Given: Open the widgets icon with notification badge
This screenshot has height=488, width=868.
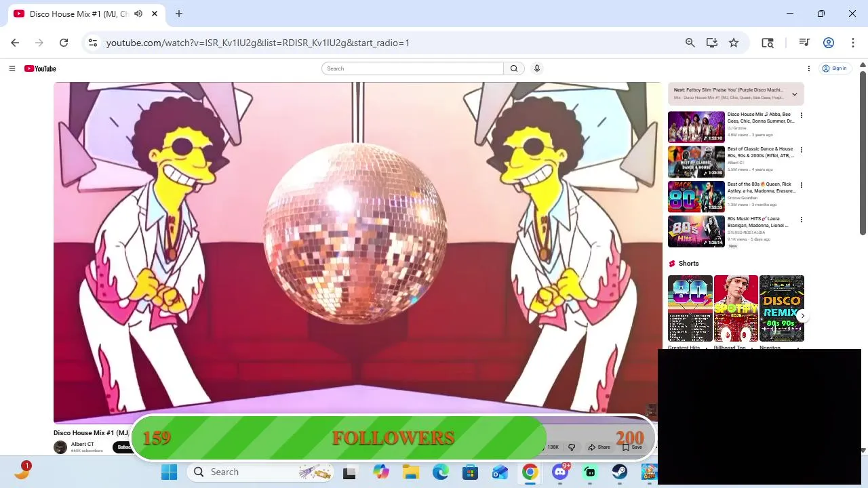Looking at the screenshot, I should tap(22, 471).
